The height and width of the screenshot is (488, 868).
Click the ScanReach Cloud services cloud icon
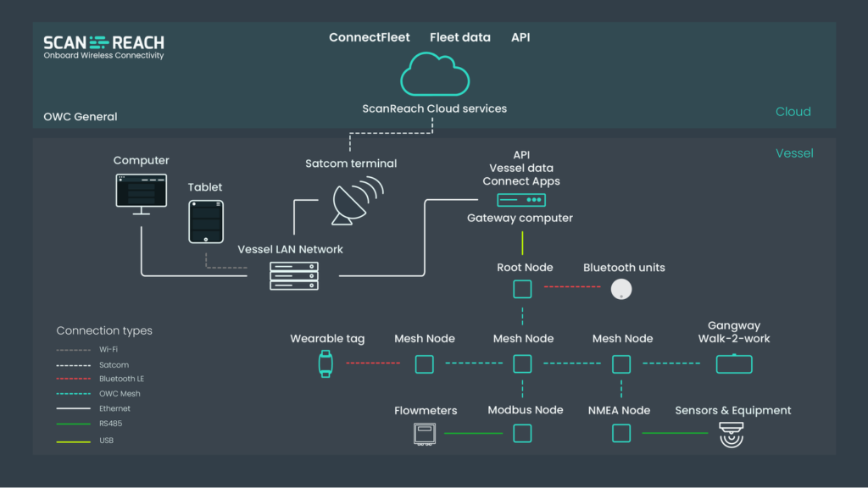(x=434, y=75)
